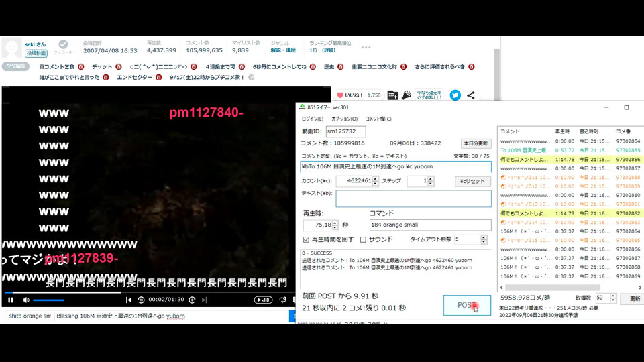Increase the カウント value with the up arrow
Viewport: 644px width, 362px height.
pos(376,178)
